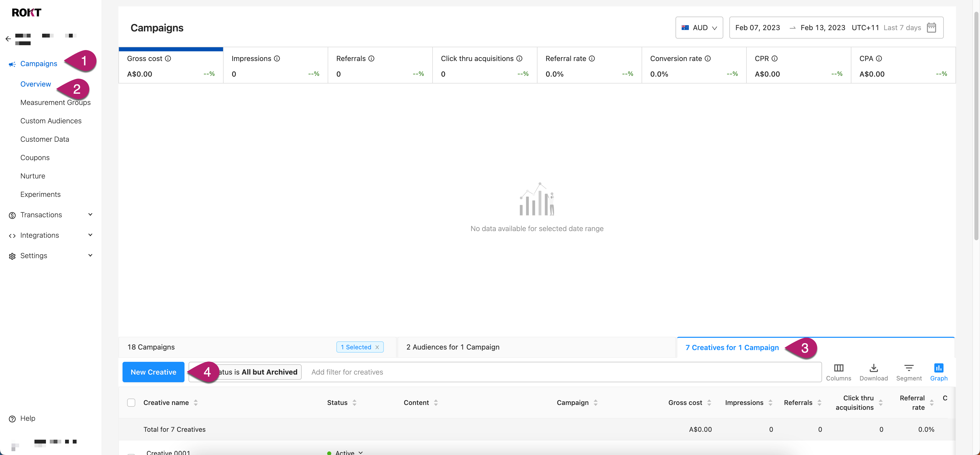Screen dimensions: 980x455
Task: Tick the select-all creatives checkbox
Action: 131,402
